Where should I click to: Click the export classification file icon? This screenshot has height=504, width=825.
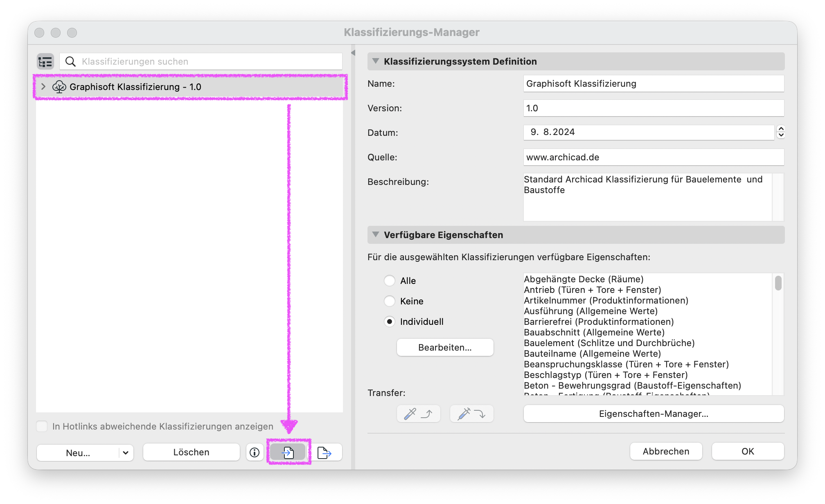325,452
